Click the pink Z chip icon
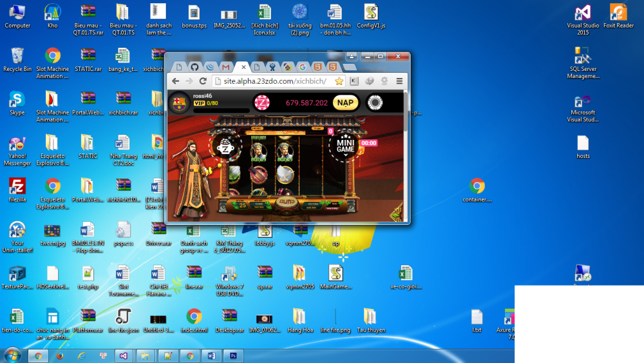This screenshot has width=644, height=363. pyautogui.click(x=261, y=103)
